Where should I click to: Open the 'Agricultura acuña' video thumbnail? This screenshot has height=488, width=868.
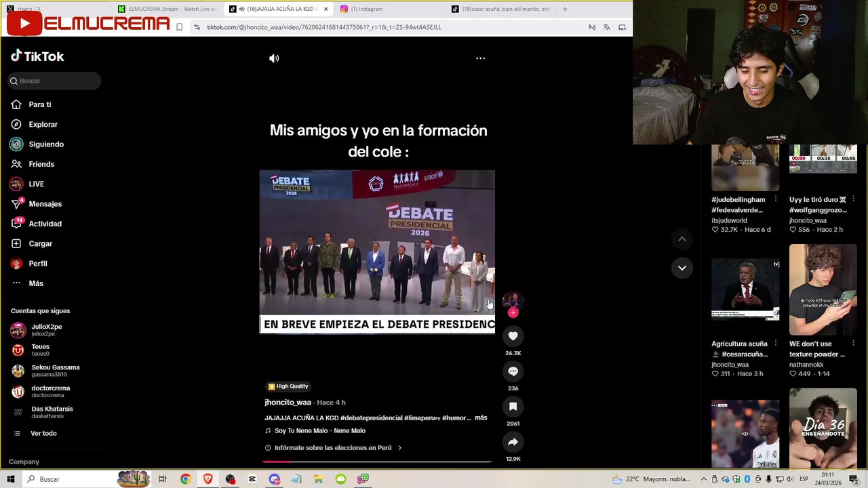745,289
